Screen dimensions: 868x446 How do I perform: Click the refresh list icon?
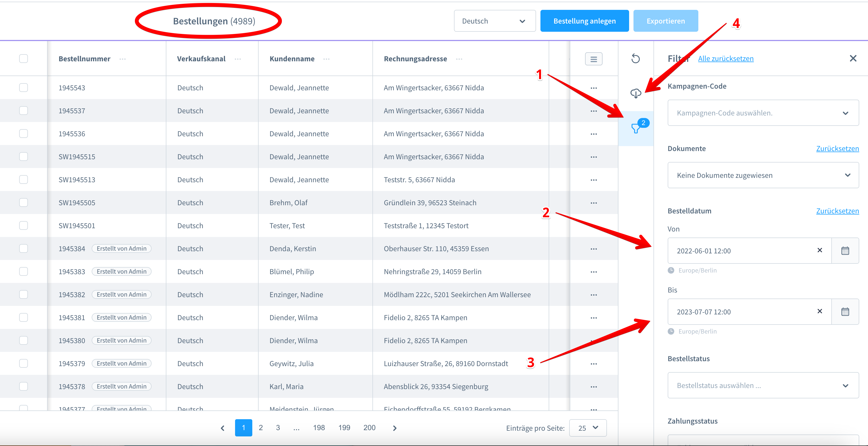[635, 59]
